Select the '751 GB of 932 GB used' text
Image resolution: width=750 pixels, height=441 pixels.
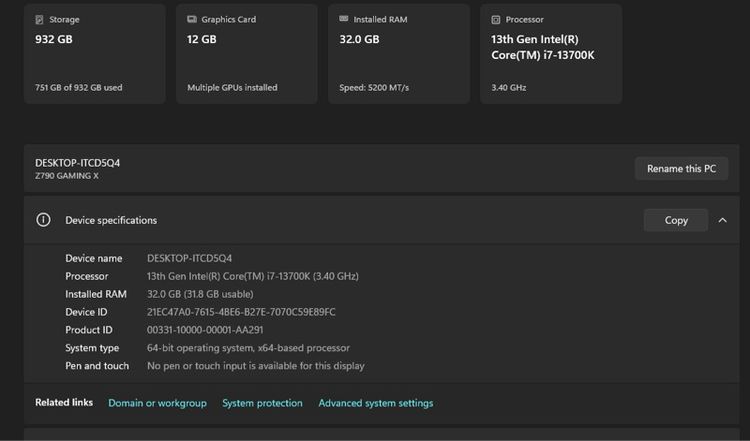[x=78, y=88]
